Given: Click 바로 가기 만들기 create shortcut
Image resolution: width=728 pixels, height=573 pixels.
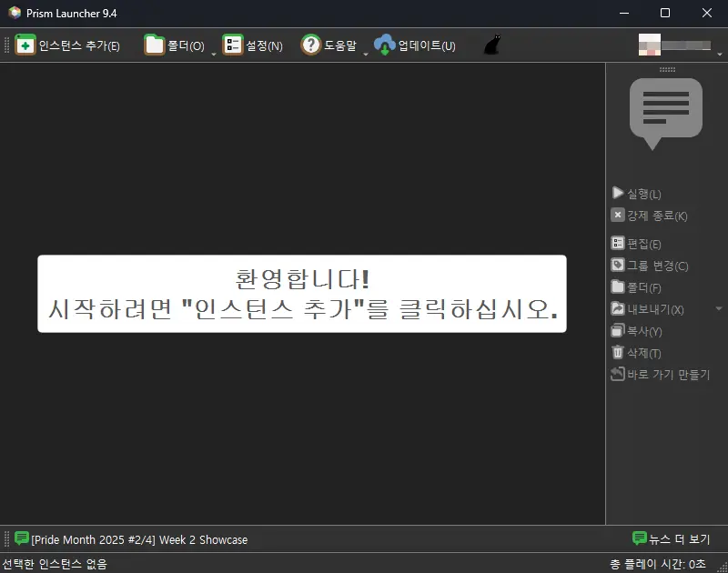Looking at the screenshot, I should 661,374.
